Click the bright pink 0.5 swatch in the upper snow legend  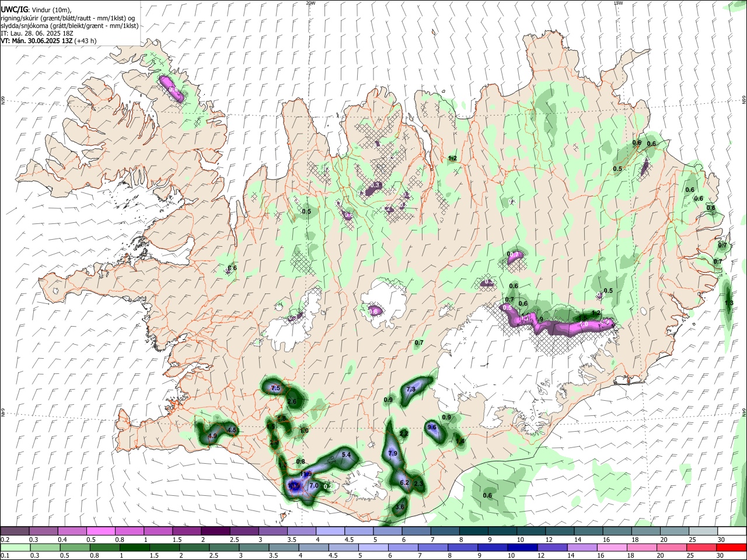100,531
